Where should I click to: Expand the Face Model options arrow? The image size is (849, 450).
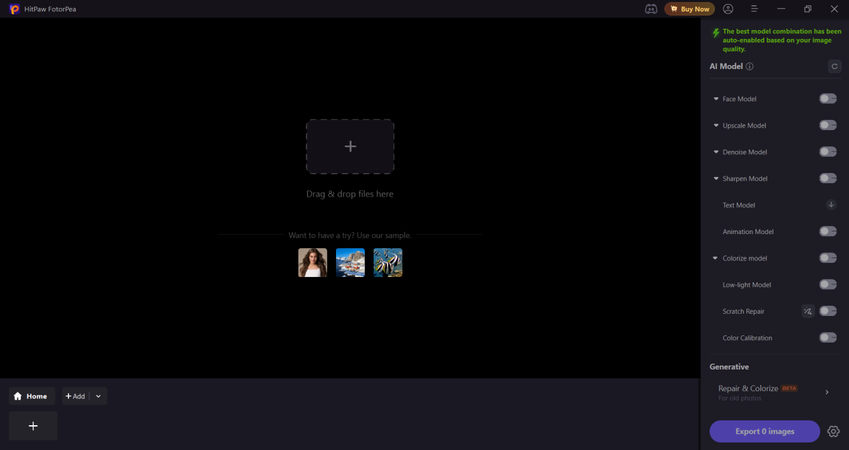tap(716, 99)
